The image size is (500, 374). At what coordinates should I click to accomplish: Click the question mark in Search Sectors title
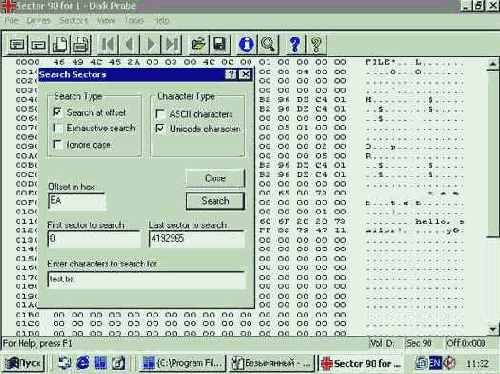pyautogui.click(x=231, y=74)
